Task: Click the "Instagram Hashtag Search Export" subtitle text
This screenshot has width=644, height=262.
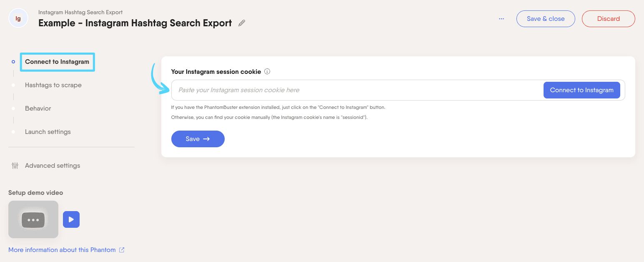Action: point(80,13)
